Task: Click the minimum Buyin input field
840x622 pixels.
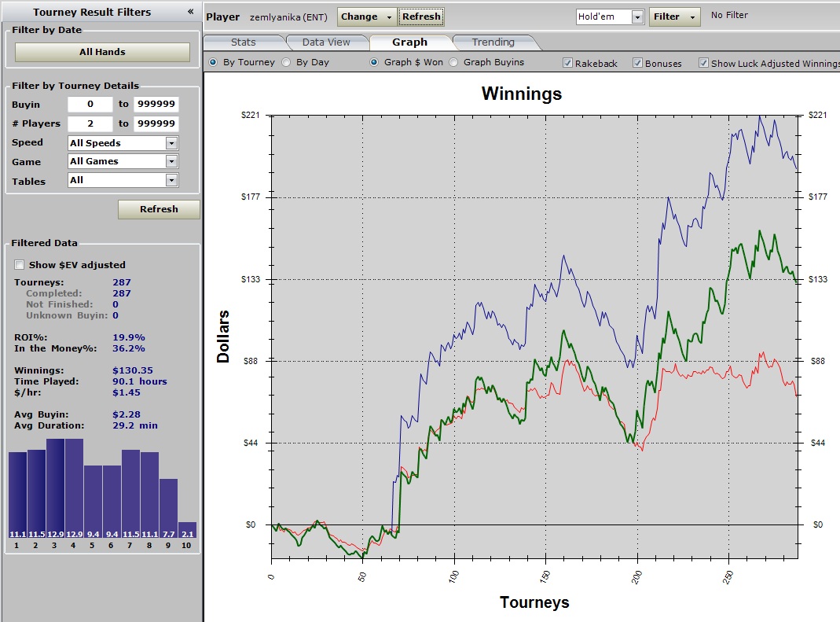Action: [x=90, y=104]
